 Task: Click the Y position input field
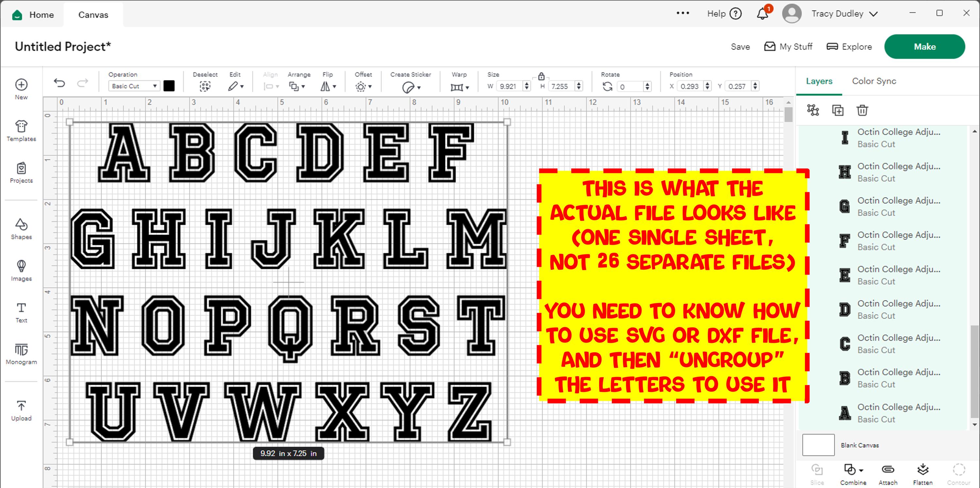point(738,86)
